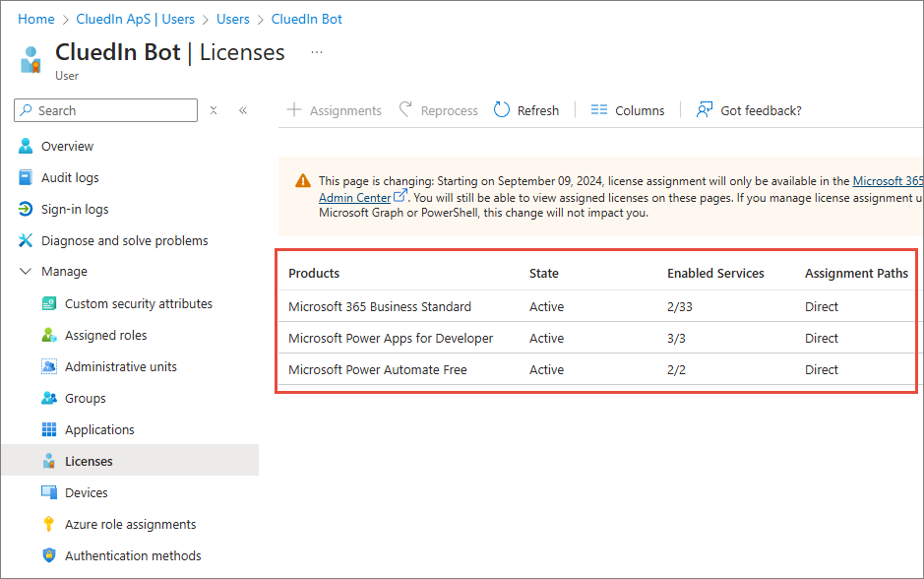Viewport: 924px width, 579px height.
Task: Click the user avatar icon beside title
Action: 31,59
